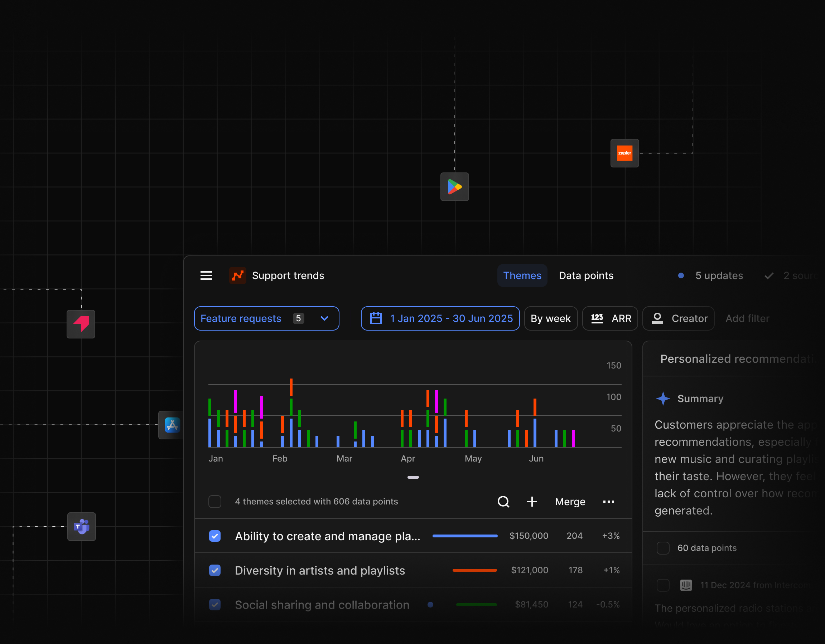Click the Google Play integration icon
Image resolution: width=825 pixels, height=644 pixels.
[454, 187]
